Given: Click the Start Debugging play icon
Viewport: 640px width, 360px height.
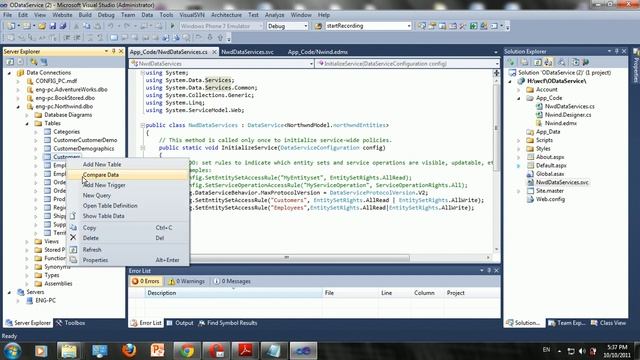Looking at the screenshot, I should pos(172,26).
